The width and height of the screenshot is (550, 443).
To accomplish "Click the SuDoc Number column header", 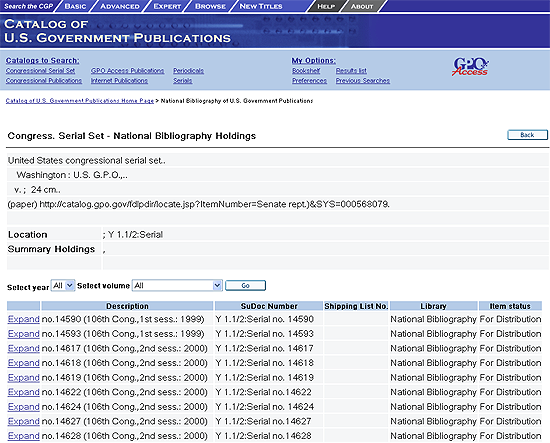I will [269, 306].
